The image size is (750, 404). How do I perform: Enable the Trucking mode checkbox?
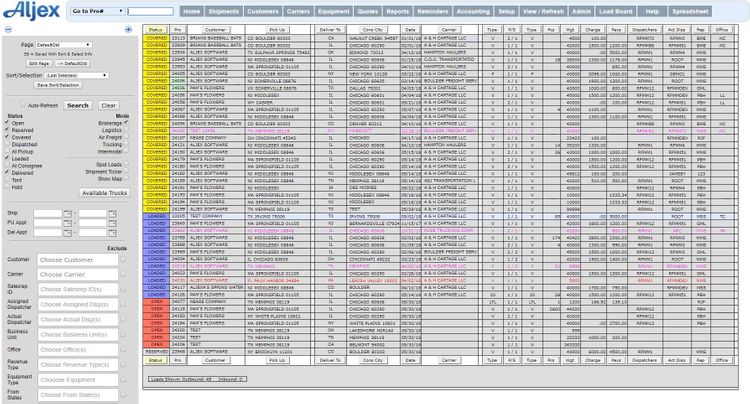126,144
